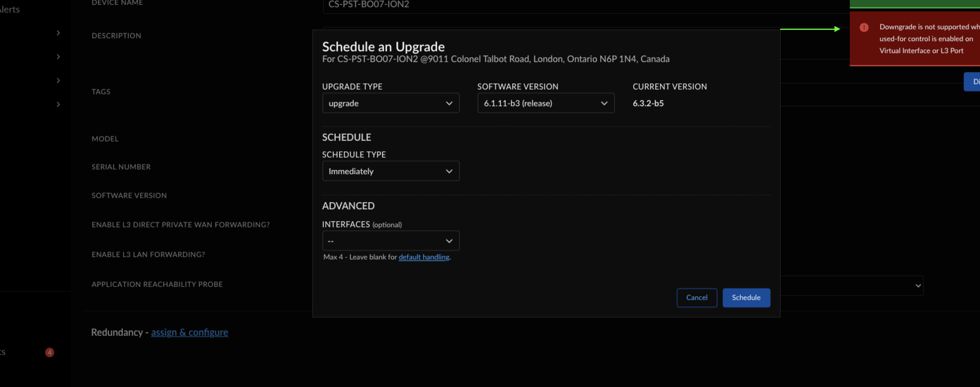The height and width of the screenshot is (387, 980).
Task: Click the red badge showing 4
Action: [50, 352]
